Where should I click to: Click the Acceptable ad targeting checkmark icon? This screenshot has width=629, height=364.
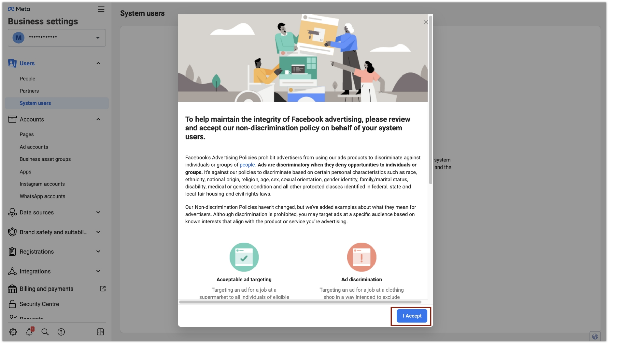[x=244, y=257]
